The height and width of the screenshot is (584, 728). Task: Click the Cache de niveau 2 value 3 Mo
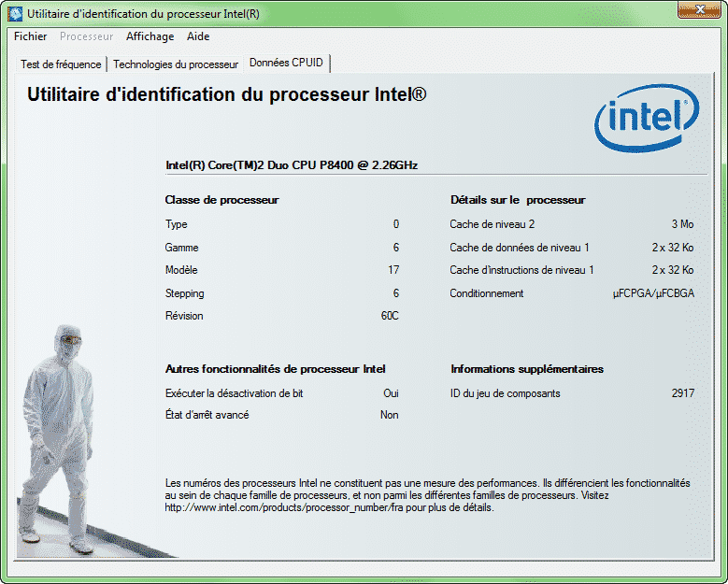(682, 224)
